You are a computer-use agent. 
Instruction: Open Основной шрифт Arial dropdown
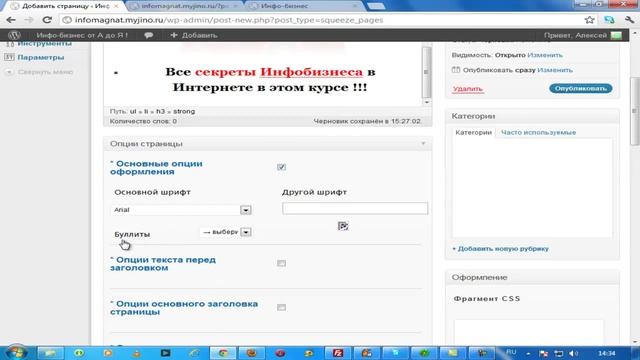(x=182, y=210)
